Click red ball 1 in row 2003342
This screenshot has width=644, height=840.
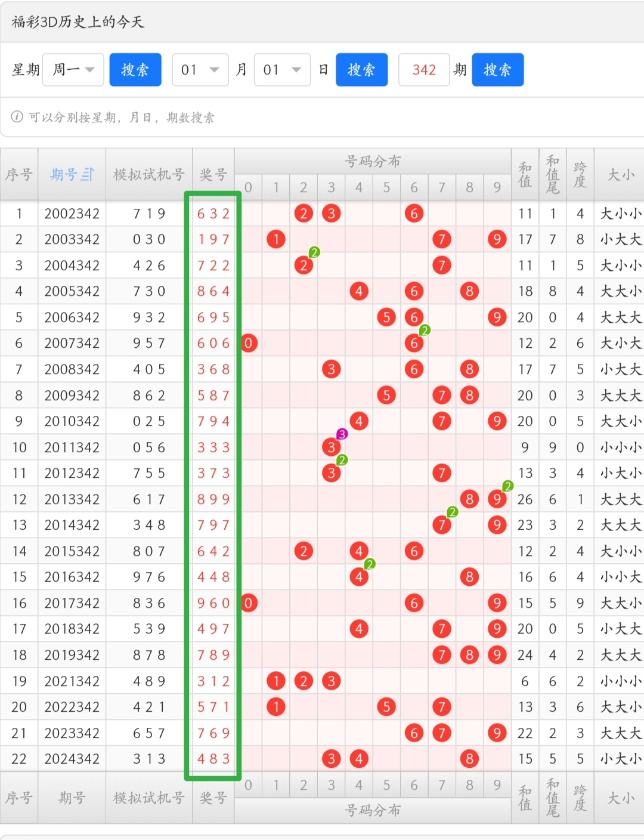pyautogui.click(x=276, y=239)
